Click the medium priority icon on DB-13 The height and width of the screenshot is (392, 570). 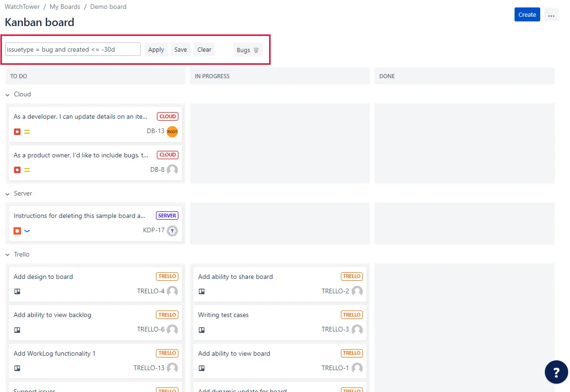pyautogui.click(x=27, y=132)
